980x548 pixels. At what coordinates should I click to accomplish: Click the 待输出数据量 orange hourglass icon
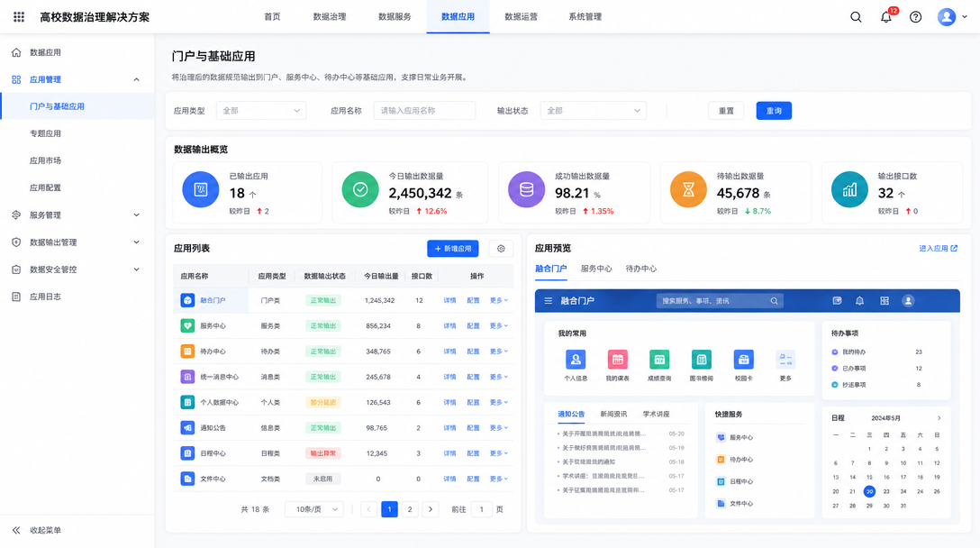click(x=688, y=189)
